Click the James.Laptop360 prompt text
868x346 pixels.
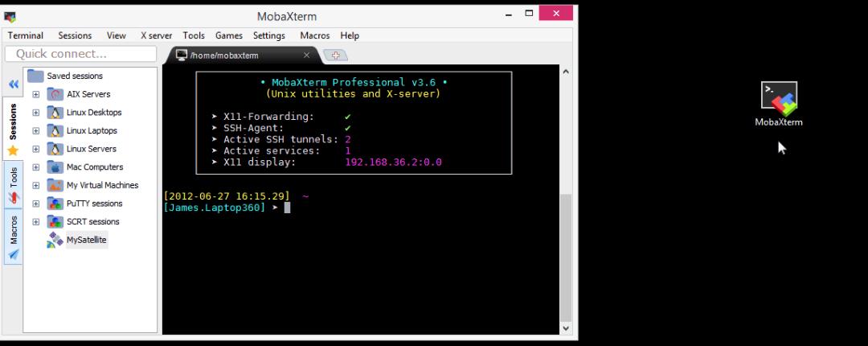(214, 208)
